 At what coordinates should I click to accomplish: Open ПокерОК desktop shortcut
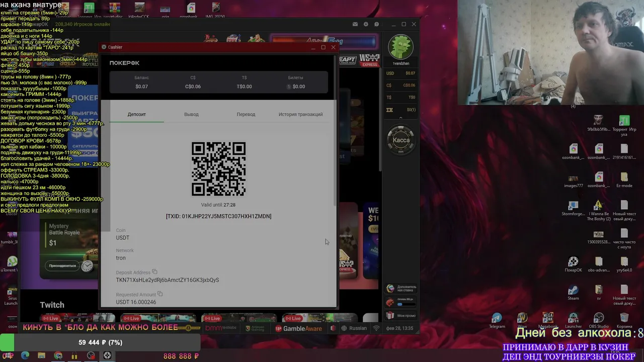573,264
